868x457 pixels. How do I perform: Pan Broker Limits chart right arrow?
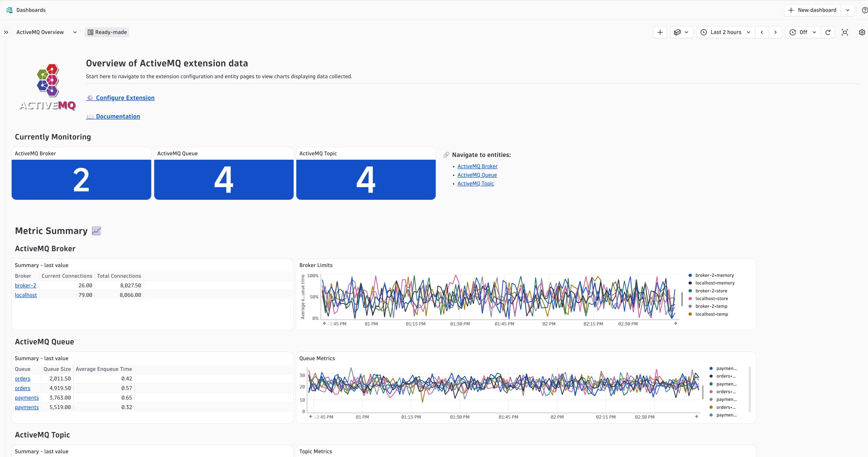tap(675, 324)
